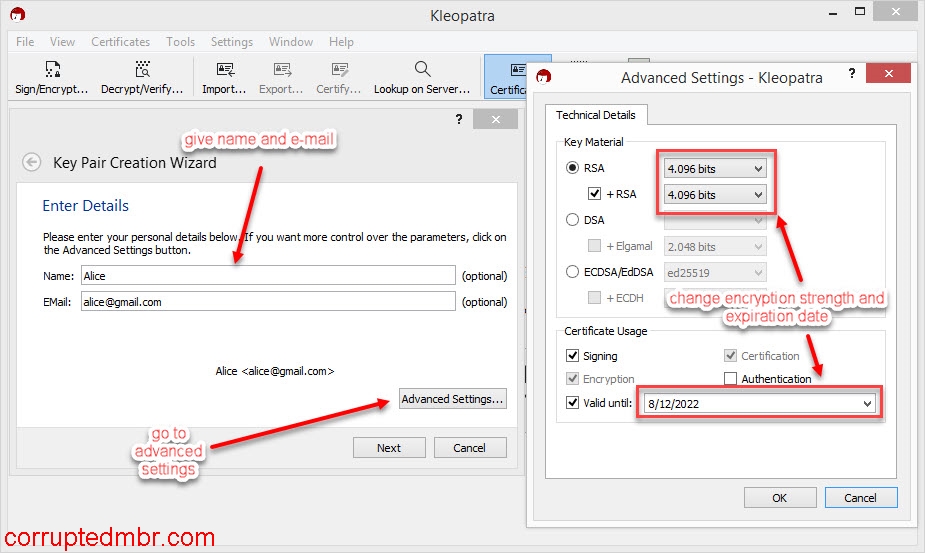
Task: Open the Sign/Encrypt toolbar tool
Action: click(52, 77)
